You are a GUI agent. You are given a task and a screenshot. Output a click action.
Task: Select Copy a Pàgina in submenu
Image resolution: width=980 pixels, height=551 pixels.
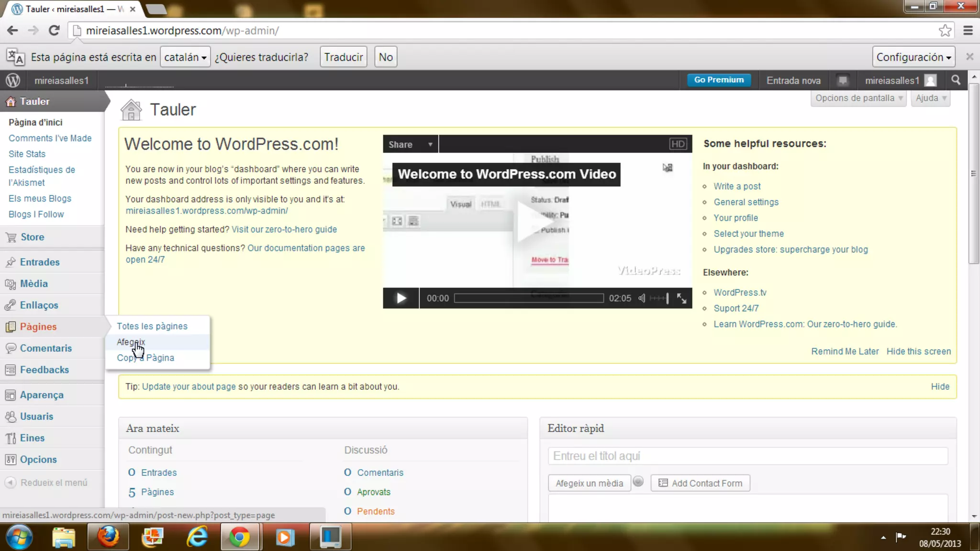(x=145, y=358)
